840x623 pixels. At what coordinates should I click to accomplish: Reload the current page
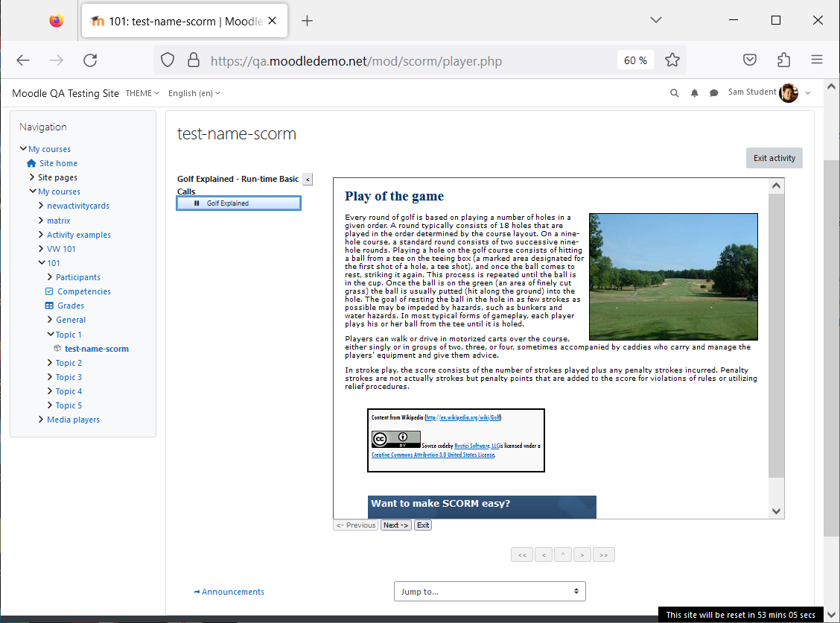pos(90,60)
